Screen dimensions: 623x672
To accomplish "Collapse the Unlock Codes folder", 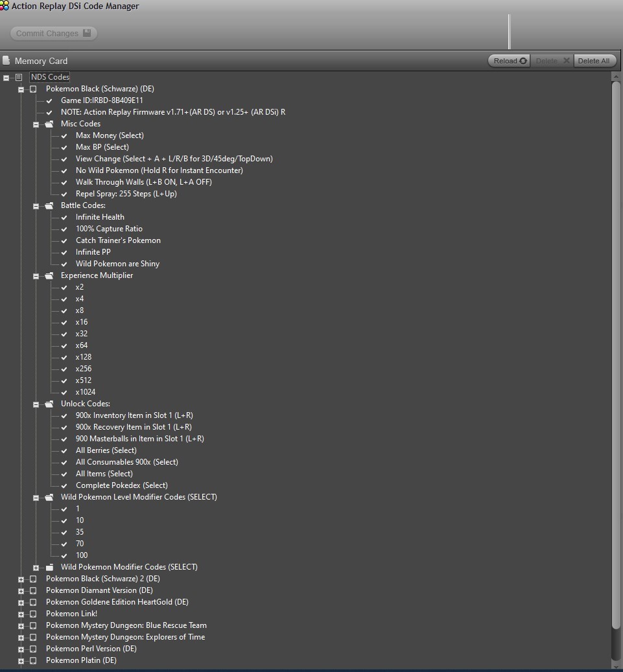I will pyautogui.click(x=36, y=404).
